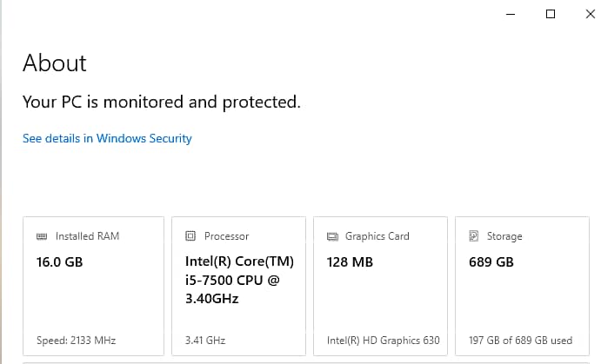The image size is (601, 364).
Task: Click the Graphics Card icon
Action: coord(332,236)
